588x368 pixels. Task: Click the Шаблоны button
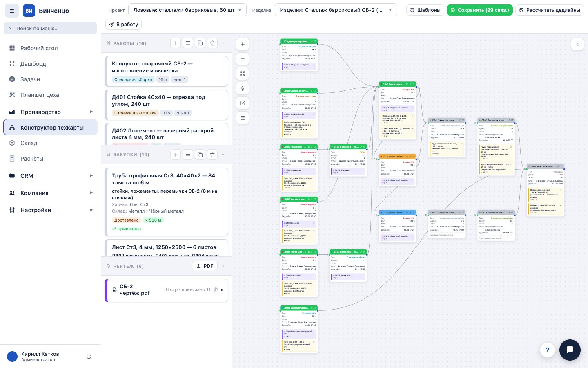click(425, 10)
